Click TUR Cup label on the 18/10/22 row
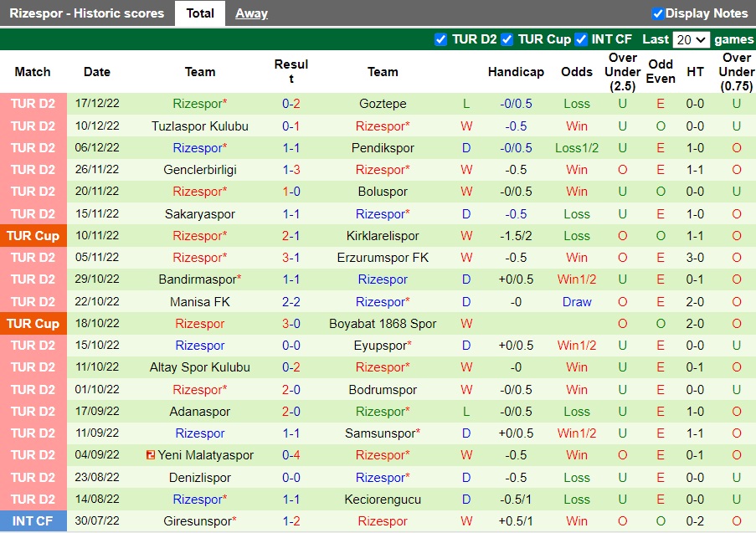The width and height of the screenshot is (756, 533). 33,323
